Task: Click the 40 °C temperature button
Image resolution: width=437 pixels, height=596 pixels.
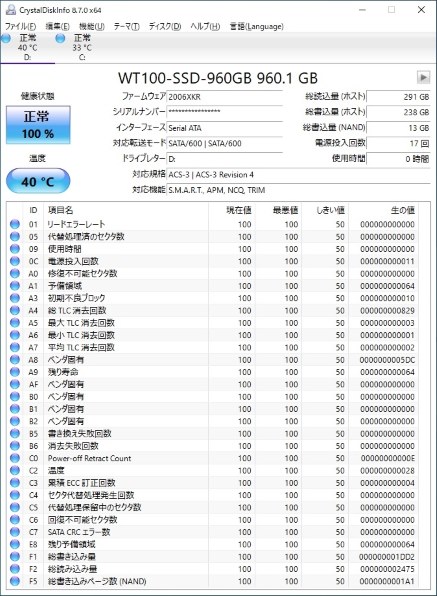Action: pyautogui.click(x=38, y=181)
